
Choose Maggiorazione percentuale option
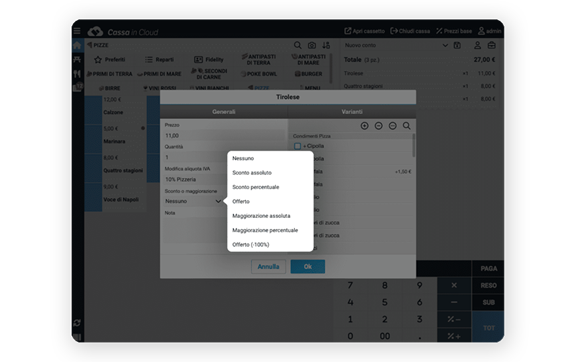coord(265,230)
